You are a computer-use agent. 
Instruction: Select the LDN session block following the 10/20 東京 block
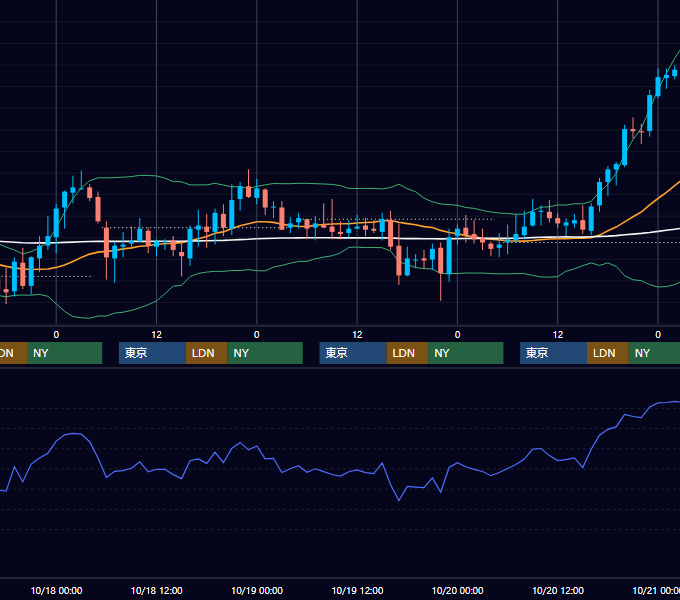click(608, 353)
